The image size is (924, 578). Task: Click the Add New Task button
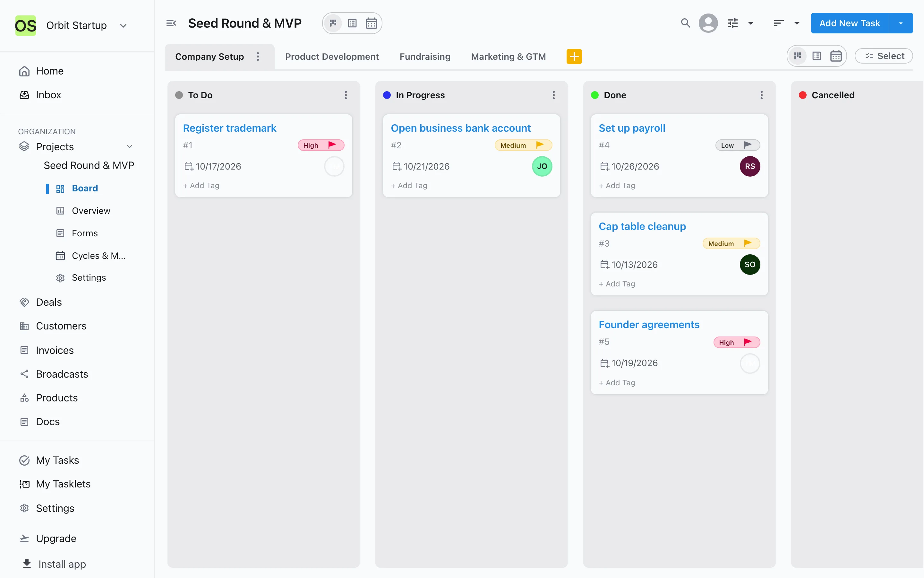(x=850, y=23)
